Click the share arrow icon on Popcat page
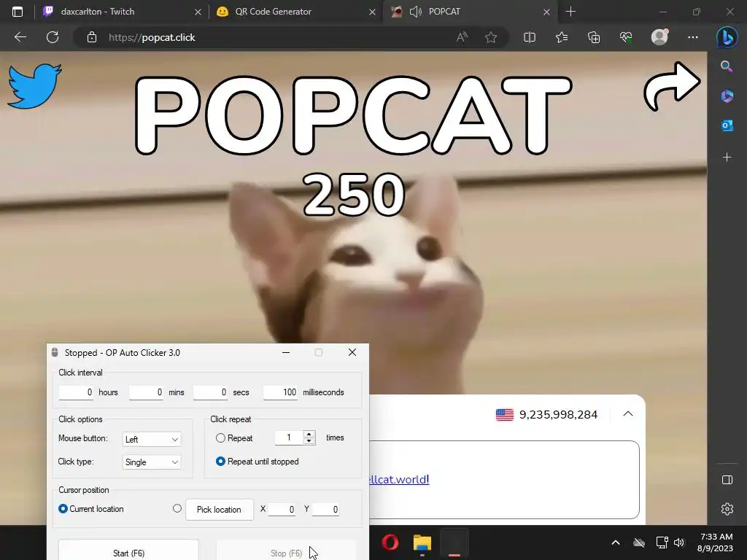This screenshot has width=747, height=560. point(672,87)
